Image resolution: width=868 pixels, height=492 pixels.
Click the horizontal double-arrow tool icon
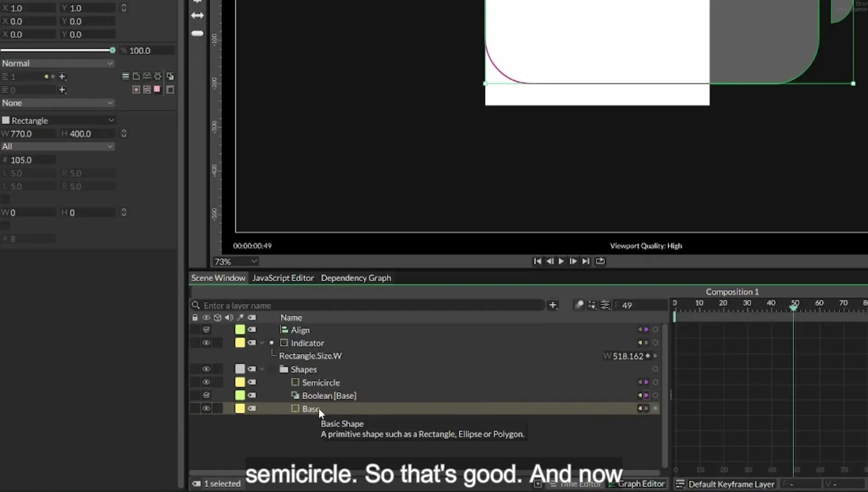point(197,15)
